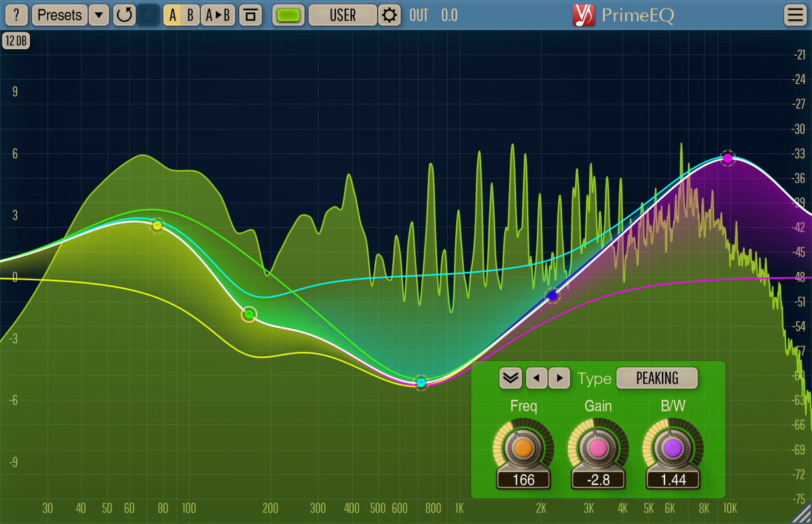Screen dimensions: 812x524
Task: Select the next band right arrow
Action: click(559, 378)
